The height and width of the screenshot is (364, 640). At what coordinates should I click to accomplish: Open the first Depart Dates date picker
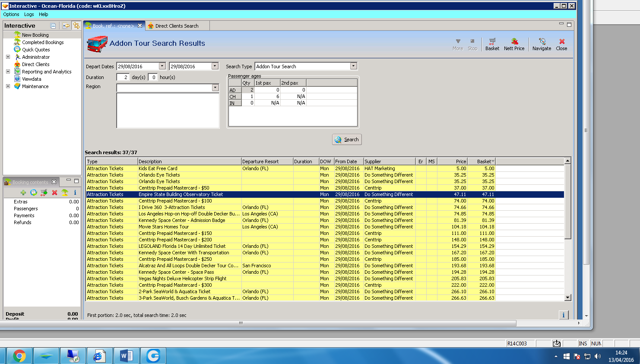point(162,66)
